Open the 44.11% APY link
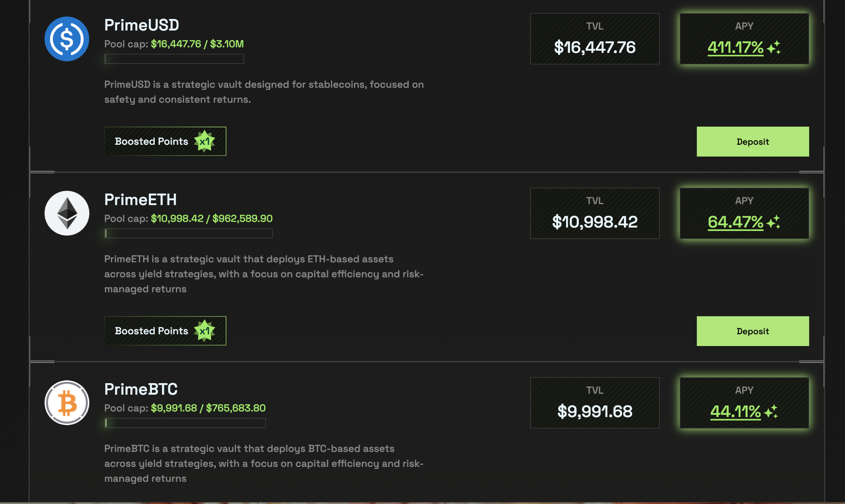This screenshot has width=845, height=504. pyautogui.click(x=735, y=411)
